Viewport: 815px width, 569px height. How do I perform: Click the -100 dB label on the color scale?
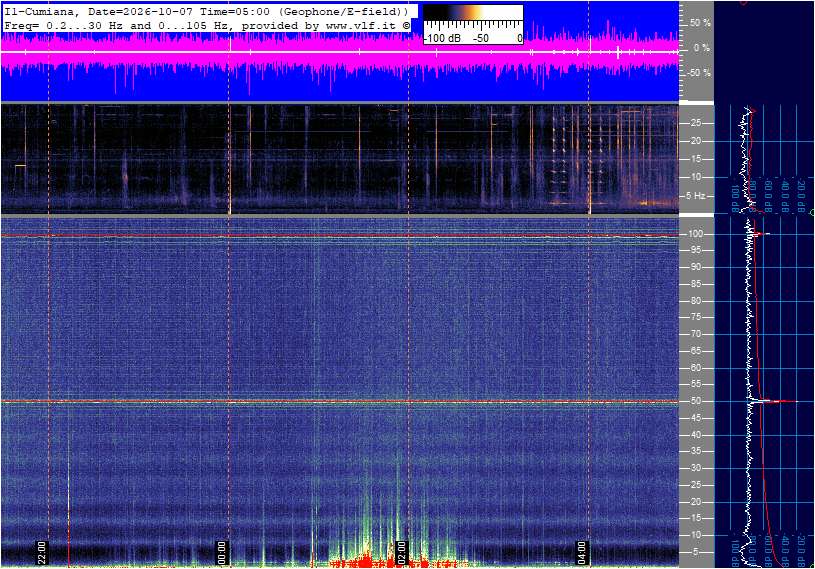[442, 38]
